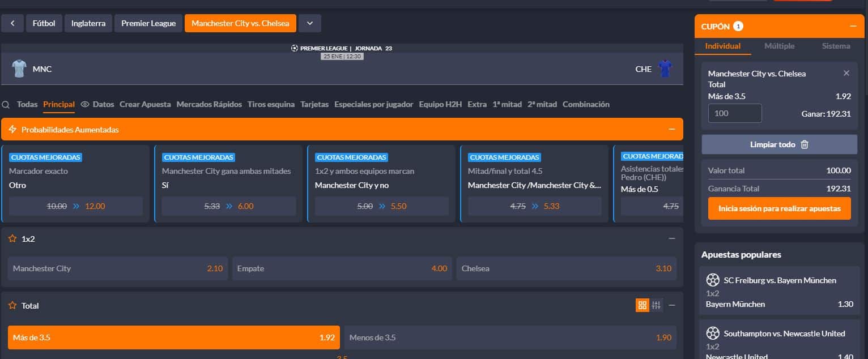Select Menos de 3.5 odds option
The height and width of the screenshot is (359, 868).
coord(510,337)
